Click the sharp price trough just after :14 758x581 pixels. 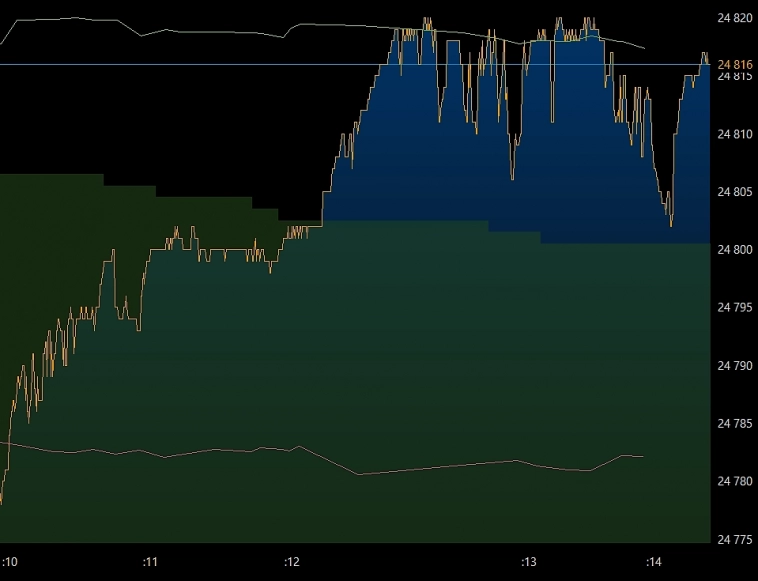[671, 224]
